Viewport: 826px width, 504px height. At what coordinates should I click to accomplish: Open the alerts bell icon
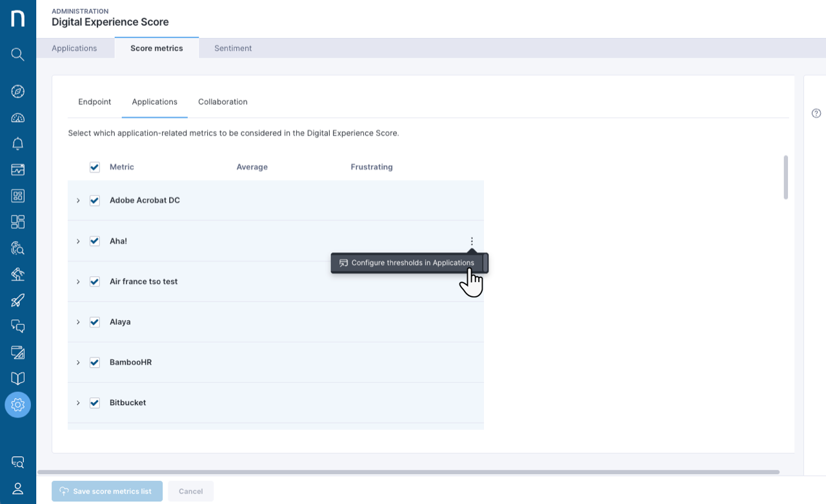point(18,143)
